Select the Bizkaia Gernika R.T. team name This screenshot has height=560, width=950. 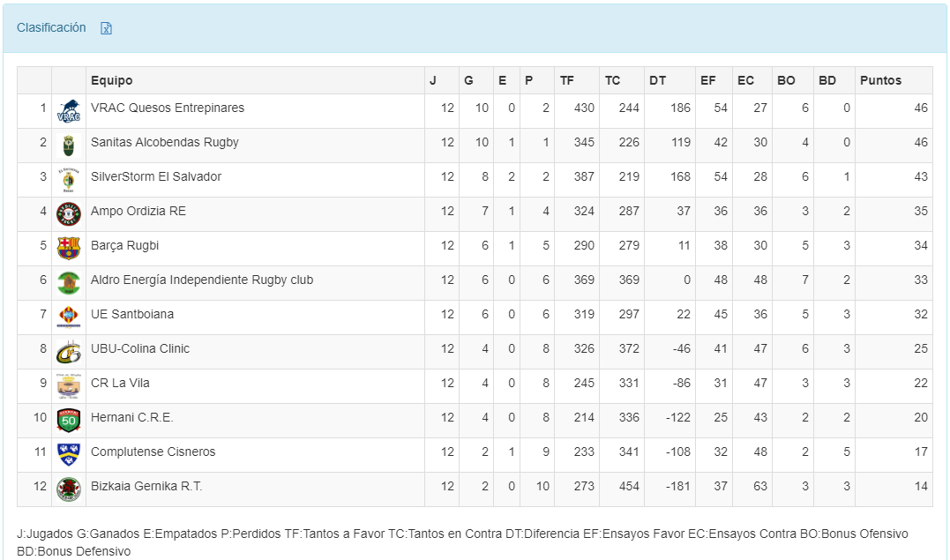pyautogui.click(x=146, y=486)
